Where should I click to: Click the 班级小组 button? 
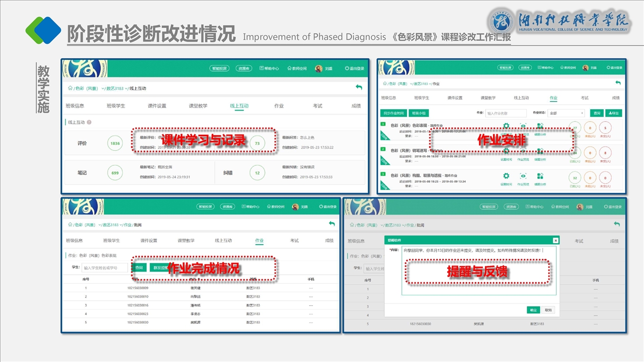tap(419, 113)
